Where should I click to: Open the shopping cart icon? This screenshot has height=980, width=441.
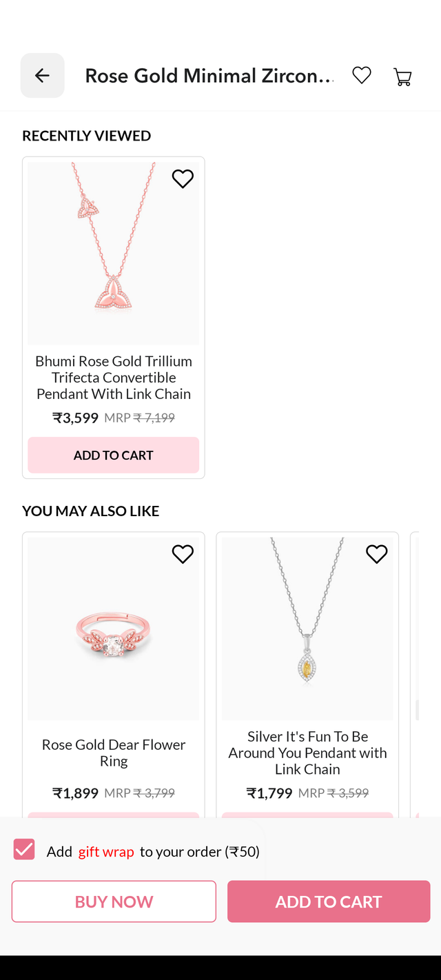pyautogui.click(x=402, y=76)
